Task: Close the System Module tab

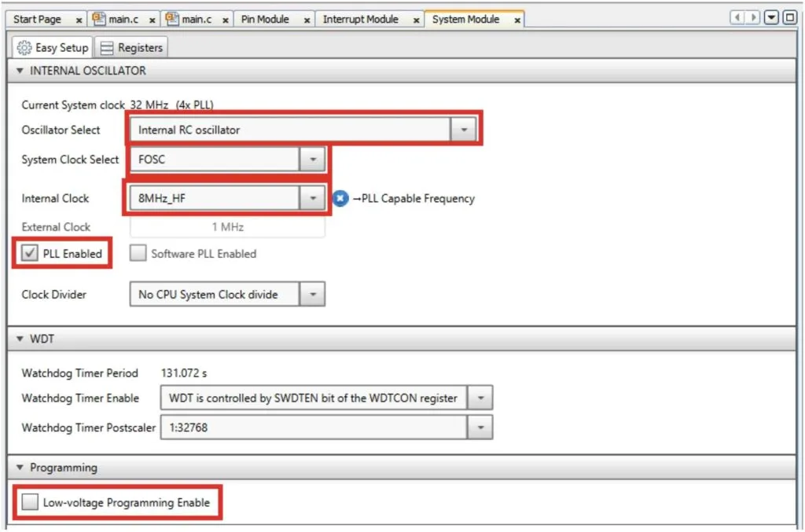Action: [517, 18]
